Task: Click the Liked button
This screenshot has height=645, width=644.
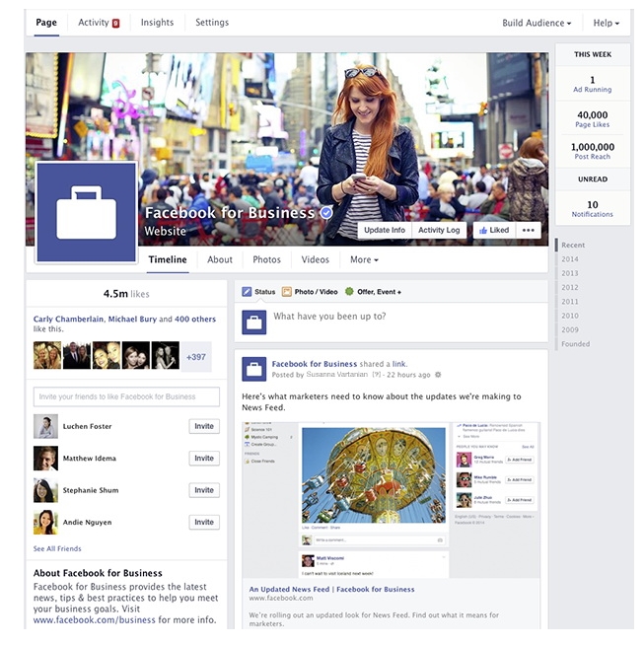Action: coord(494,230)
